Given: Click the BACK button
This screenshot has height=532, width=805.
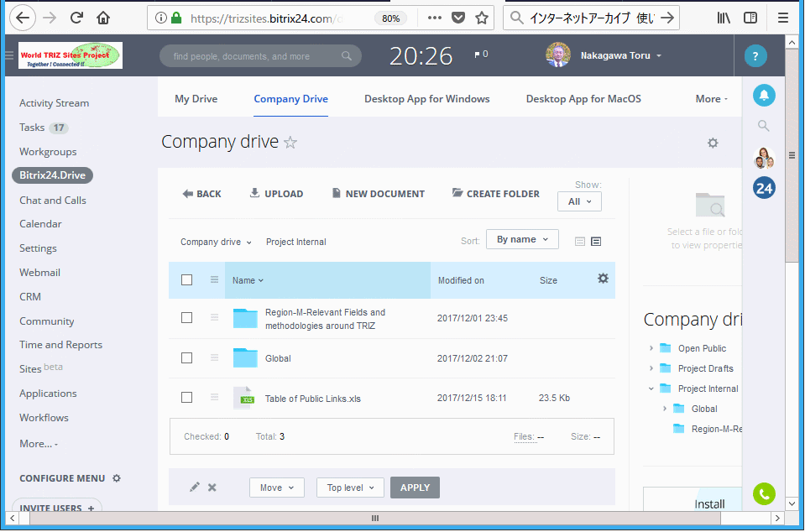Looking at the screenshot, I should pos(201,194).
